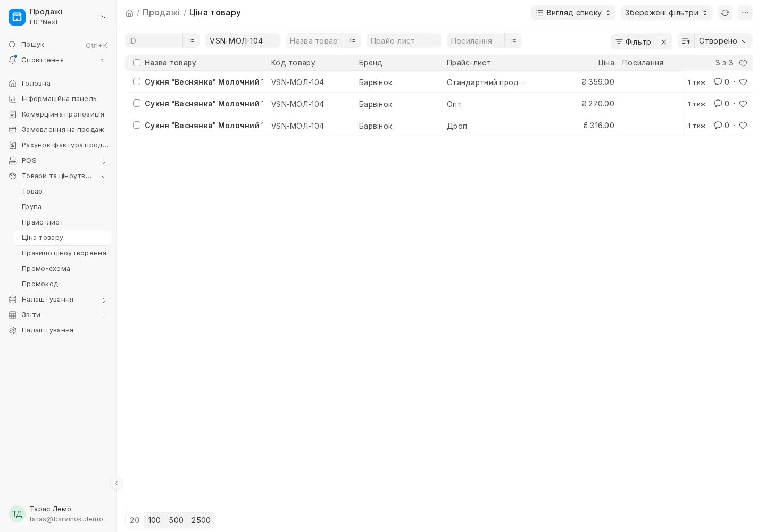Click Продажі breadcrumb link
This screenshot has height=532, width=766.
click(161, 12)
